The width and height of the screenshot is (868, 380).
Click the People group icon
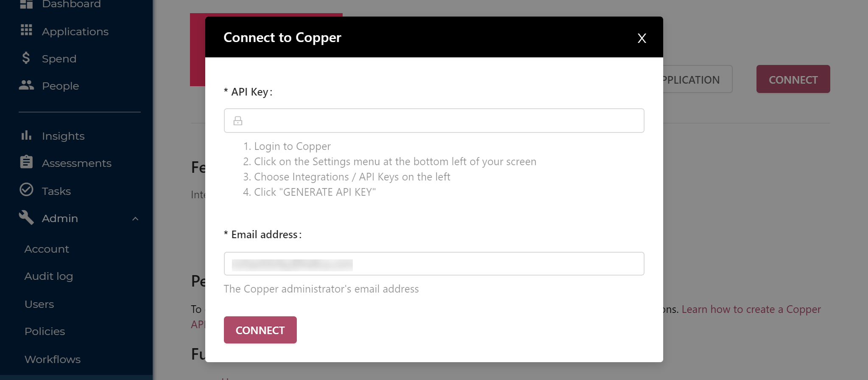26,85
